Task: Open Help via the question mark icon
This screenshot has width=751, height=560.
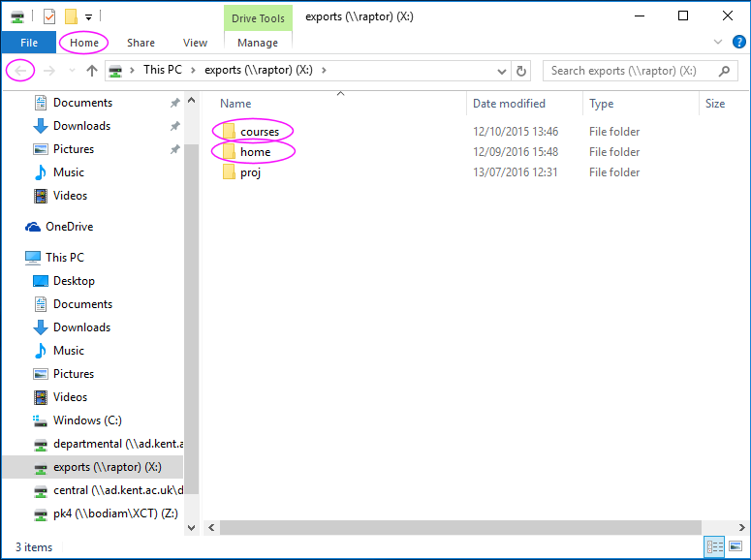Action: pos(739,42)
